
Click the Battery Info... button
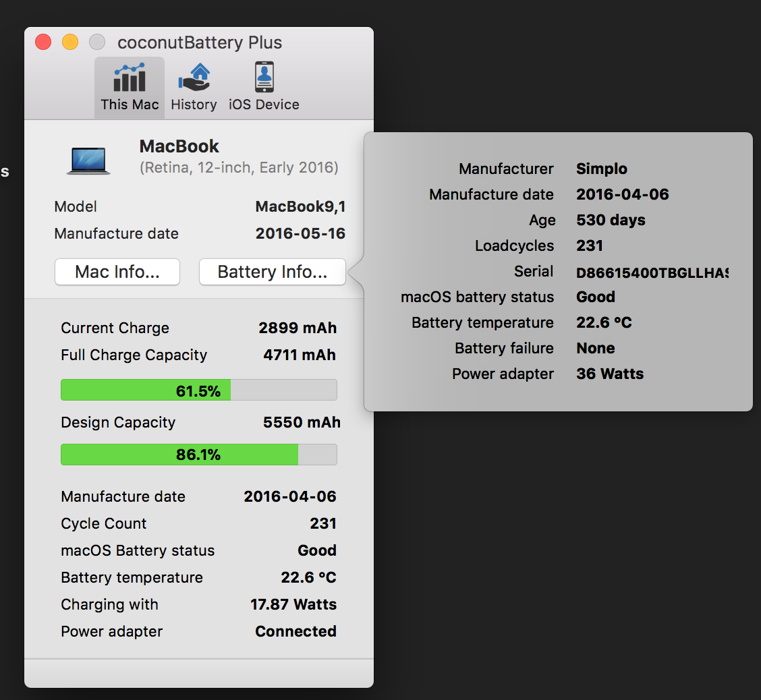coord(273,272)
